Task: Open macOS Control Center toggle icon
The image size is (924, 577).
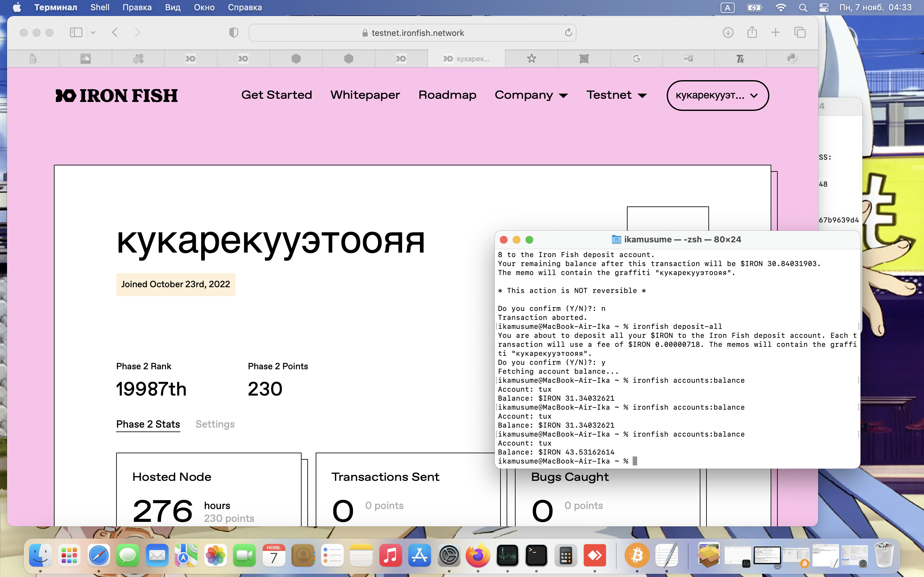Action: tap(824, 8)
